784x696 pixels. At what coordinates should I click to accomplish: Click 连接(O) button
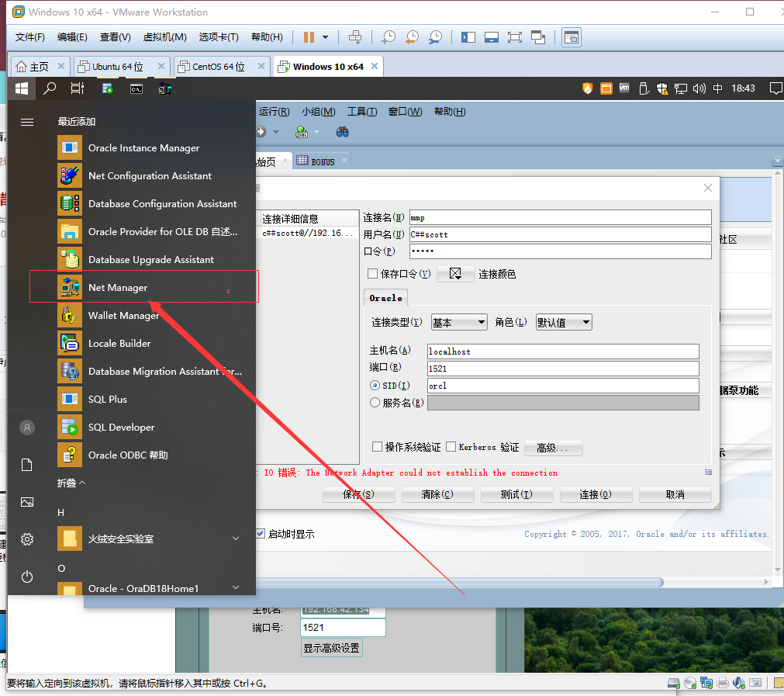click(x=596, y=494)
